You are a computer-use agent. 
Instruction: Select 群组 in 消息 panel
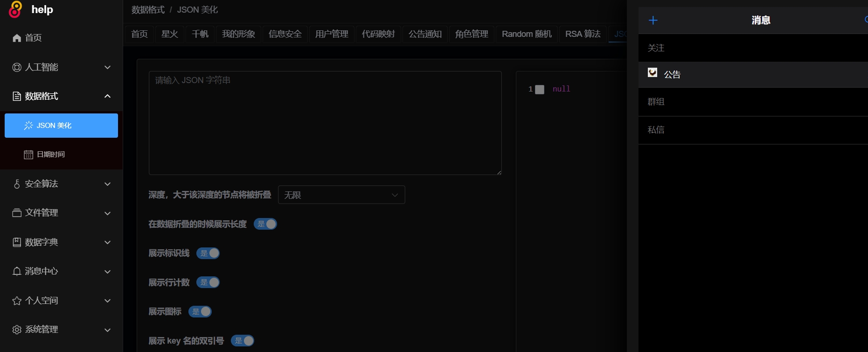click(753, 102)
